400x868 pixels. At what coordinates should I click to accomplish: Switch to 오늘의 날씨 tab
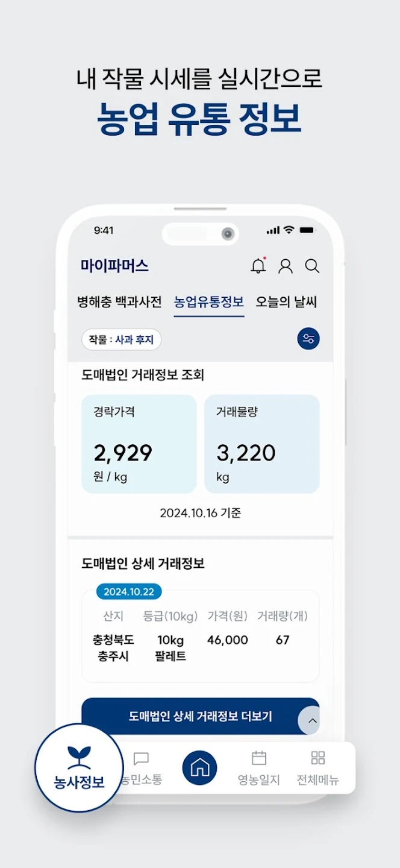[286, 302]
